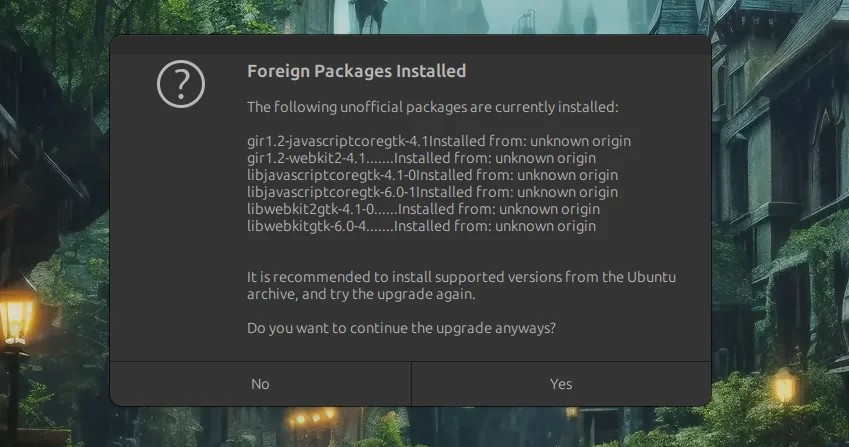Click the 'Do you want to continue' question
This screenshot has height=447, width=849.
[401, 328]
